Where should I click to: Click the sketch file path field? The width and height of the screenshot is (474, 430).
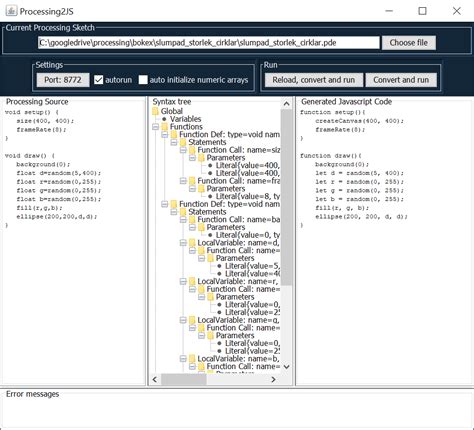[x=209, y=43]
